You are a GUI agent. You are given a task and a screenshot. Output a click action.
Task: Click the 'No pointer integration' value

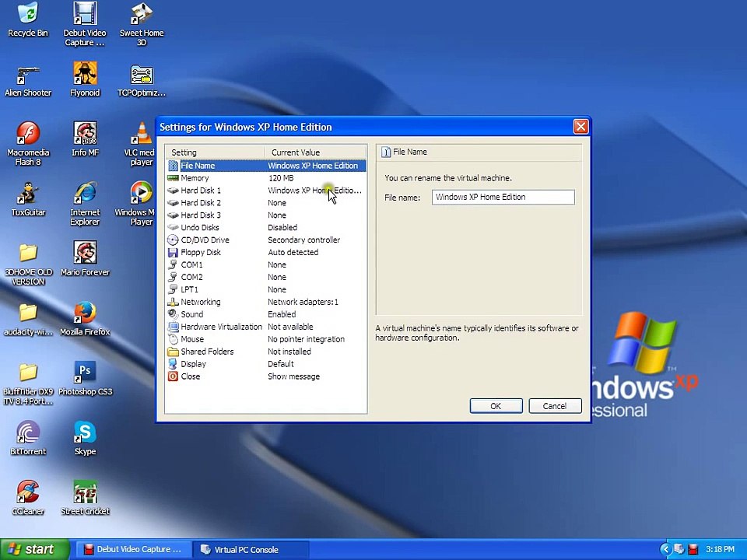(x=307, y=339)
